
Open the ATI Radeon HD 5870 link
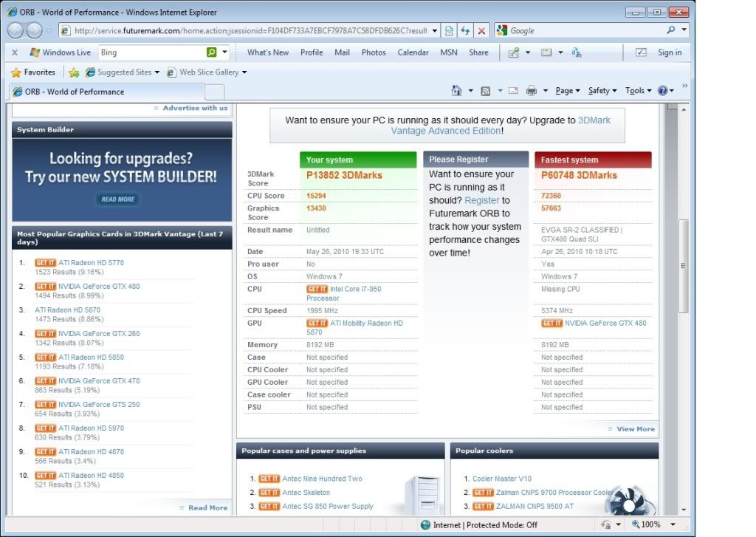(67, 309)
